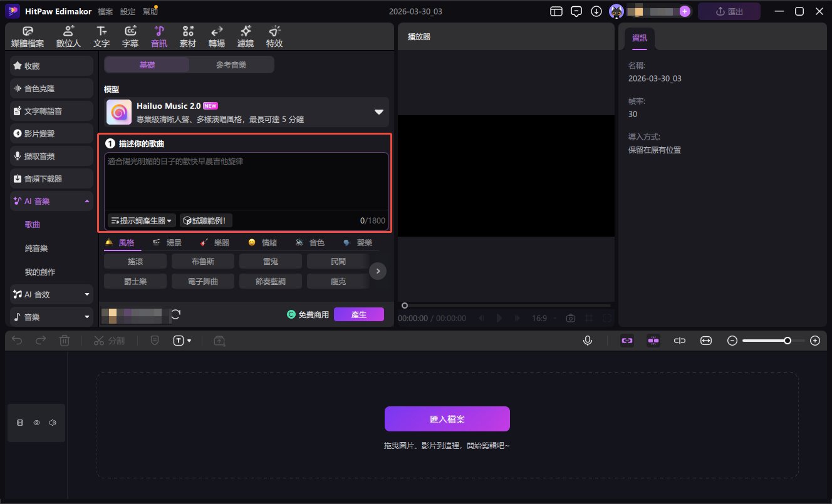Viewport: 832px width, 504px height.
Task: Enable the link clips option
Action: coord(627,340)
